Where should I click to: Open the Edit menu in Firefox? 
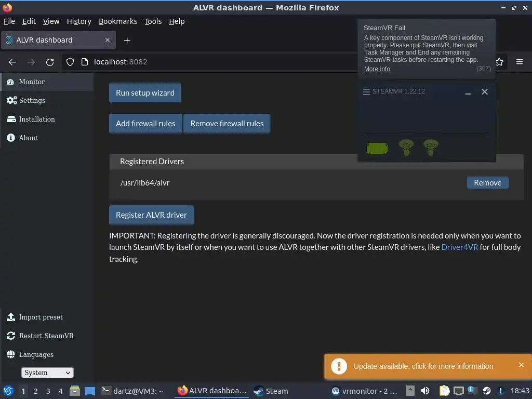[x=29, y=21]
